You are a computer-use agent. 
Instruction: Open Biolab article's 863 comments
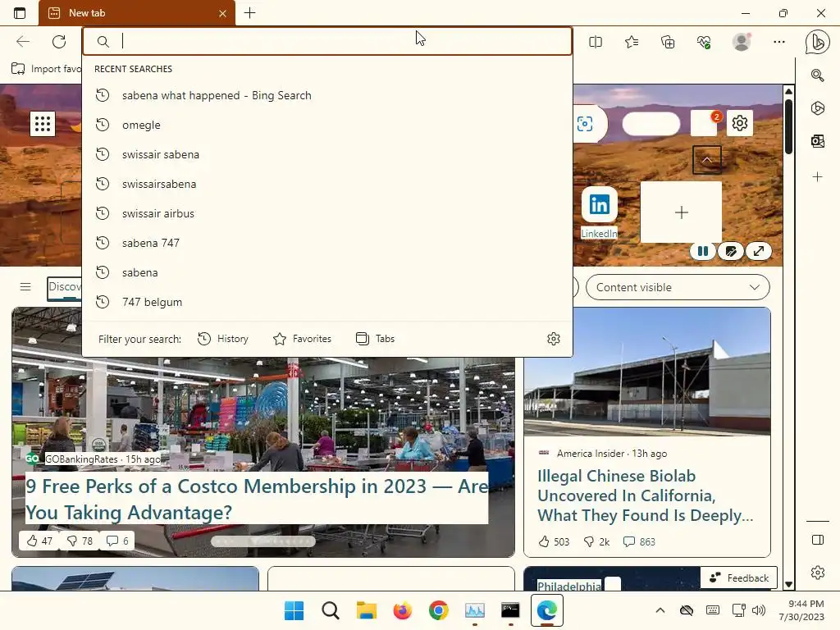[x=639, y=541]
